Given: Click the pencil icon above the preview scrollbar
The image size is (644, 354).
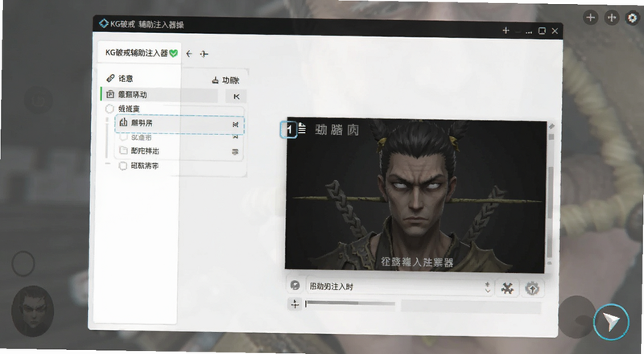Looking at the screenshot, I should click(x=551, y=126).
